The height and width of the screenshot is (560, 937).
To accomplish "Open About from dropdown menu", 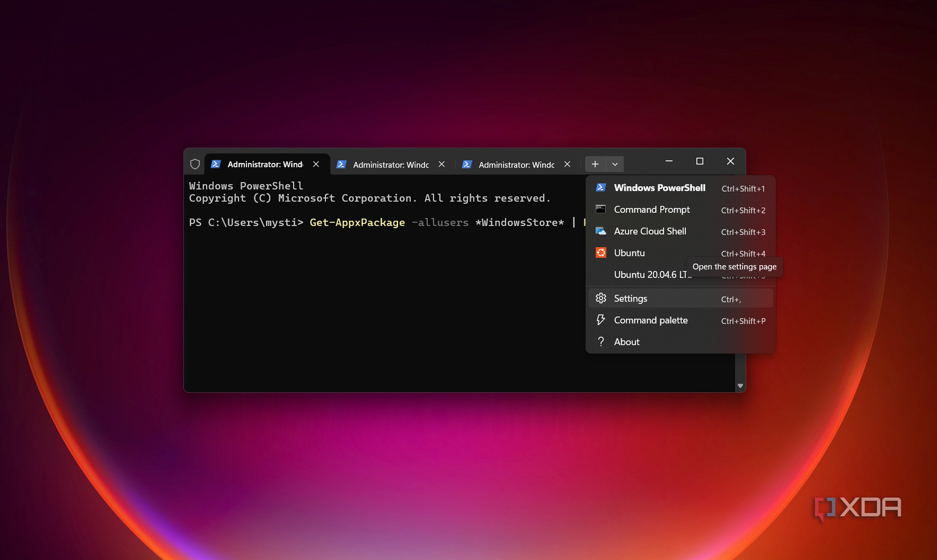I will [x=680, y=342].
